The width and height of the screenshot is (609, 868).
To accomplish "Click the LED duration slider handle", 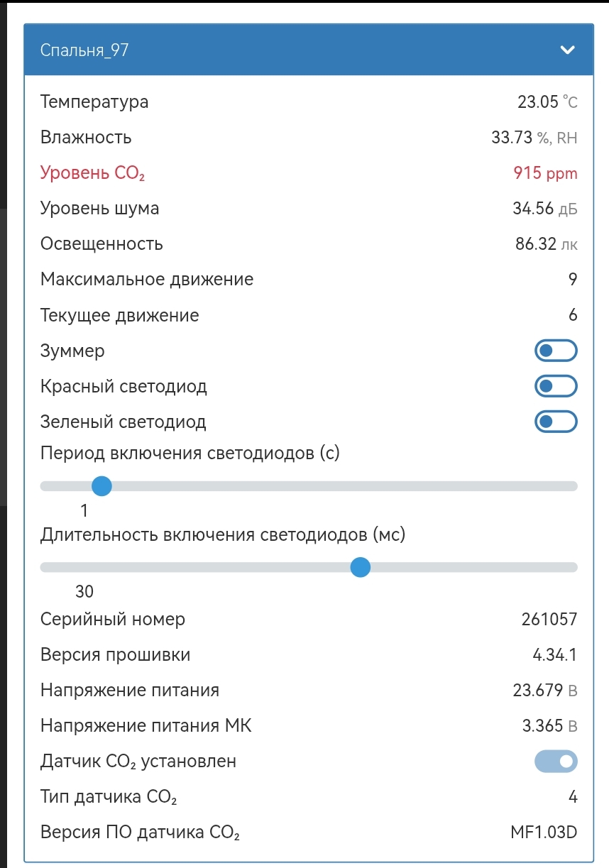I will 361,567.
